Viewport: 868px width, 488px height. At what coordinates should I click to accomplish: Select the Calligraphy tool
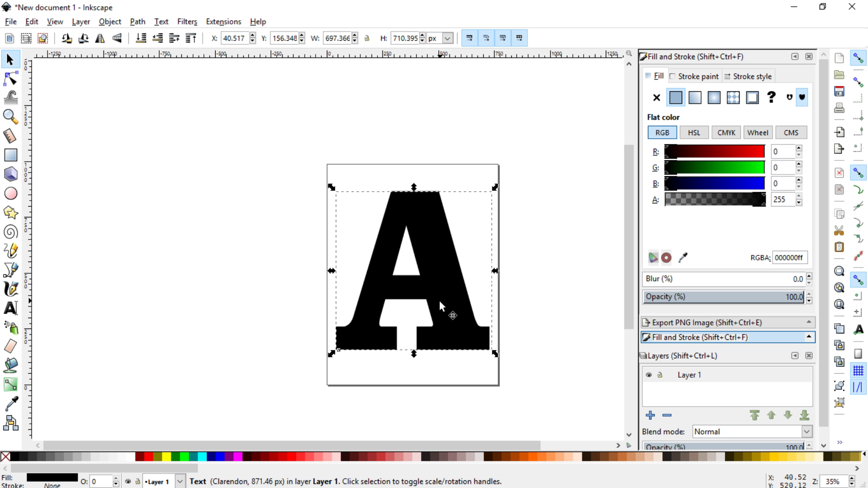[x=10, y=289]
